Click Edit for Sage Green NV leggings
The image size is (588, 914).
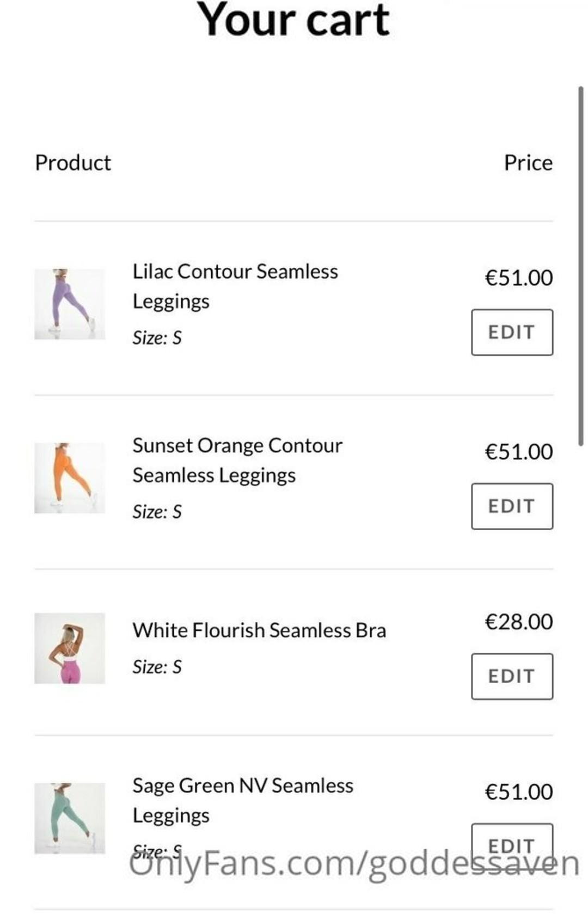tap(512, 843)
